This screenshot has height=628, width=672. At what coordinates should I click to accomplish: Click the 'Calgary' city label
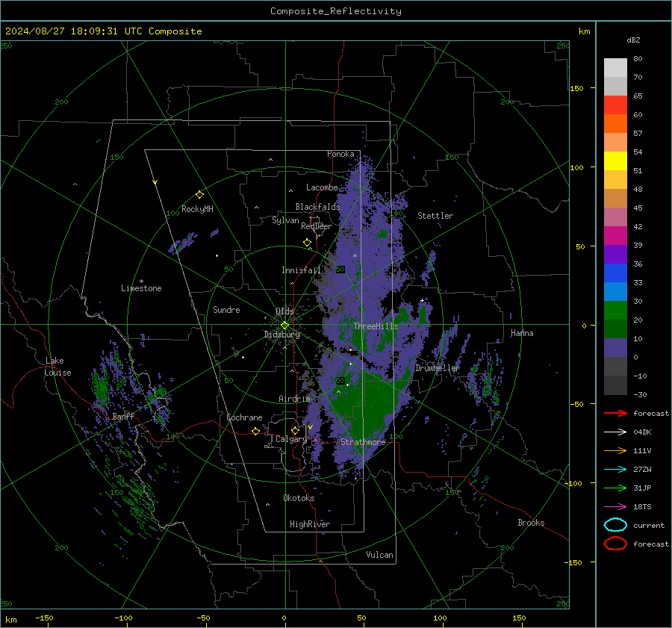click(x=291, y=439)
